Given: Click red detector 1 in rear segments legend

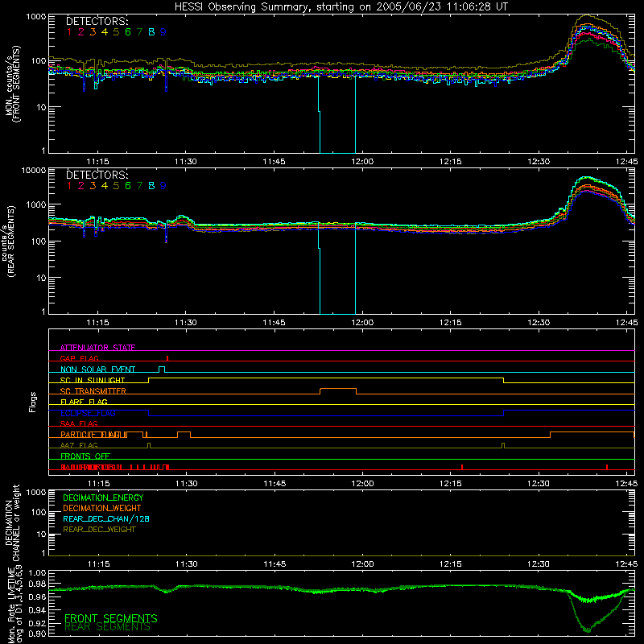Looking at the screenshot, I should 69,186.
